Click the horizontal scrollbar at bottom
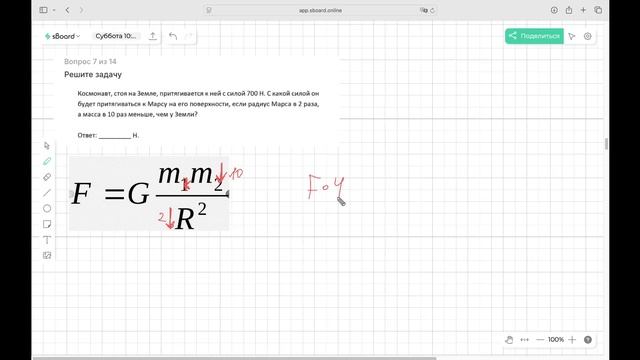 tap(235, 358)
